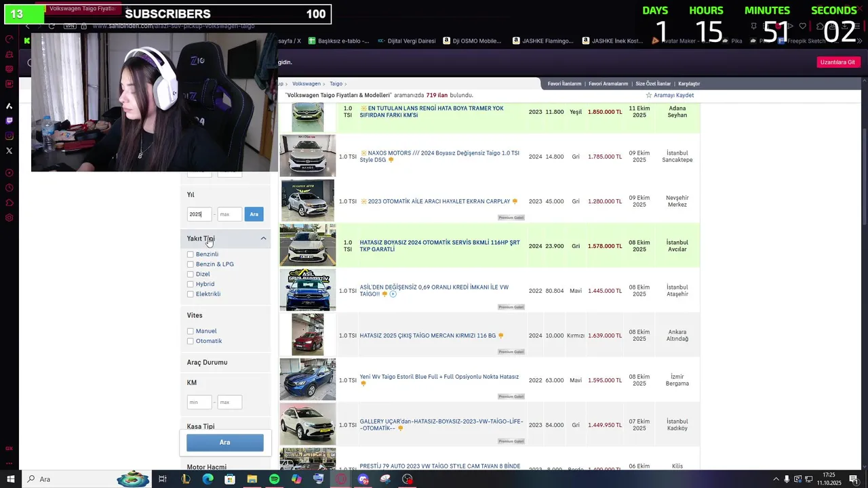Image resolution: width=868 pixels, height=488 pixels.
Task: Open Dijital Vergi Dairesi bookmark
Action: click(406, 41)
